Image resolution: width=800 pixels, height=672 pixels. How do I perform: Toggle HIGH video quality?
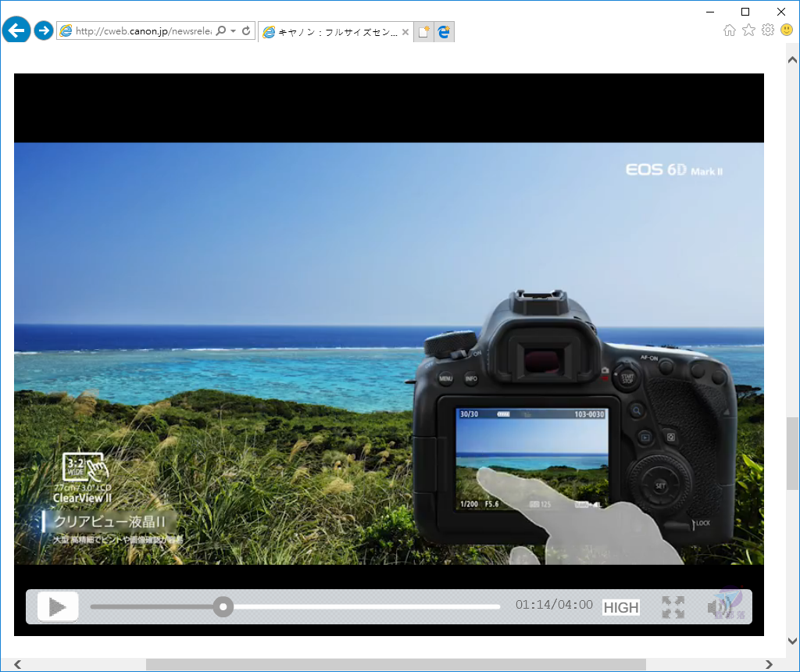point(621,607)
